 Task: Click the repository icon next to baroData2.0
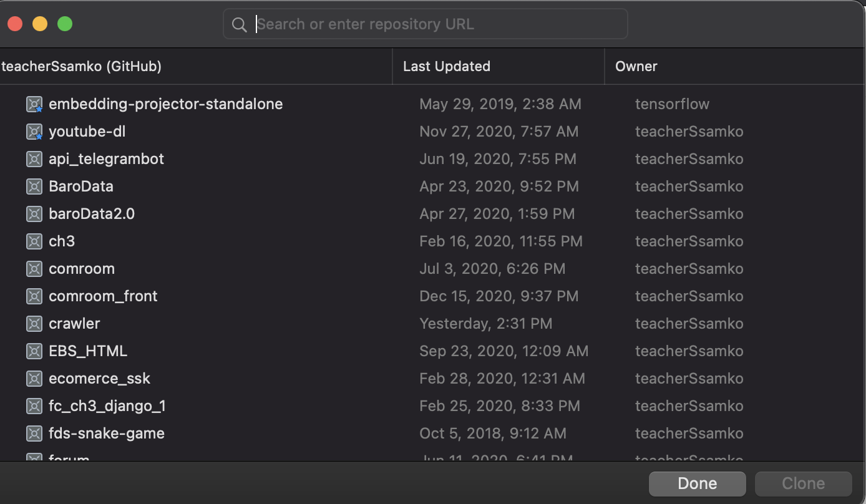point(34,214)
